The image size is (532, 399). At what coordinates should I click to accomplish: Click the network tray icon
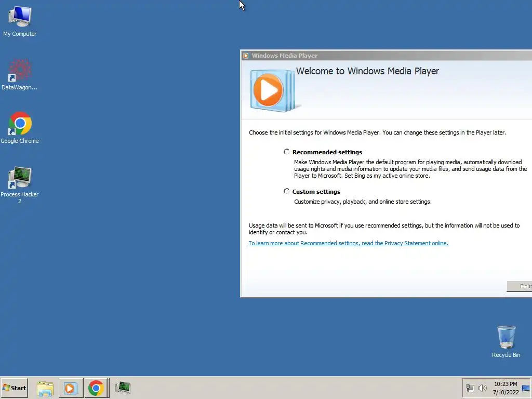coord(470,388)
